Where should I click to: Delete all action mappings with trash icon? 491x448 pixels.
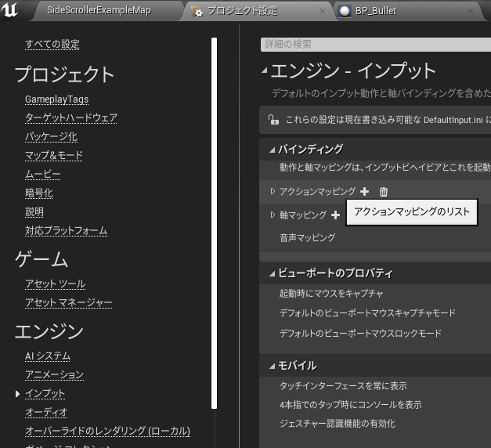pyautogui.click(x=383, y=191)
